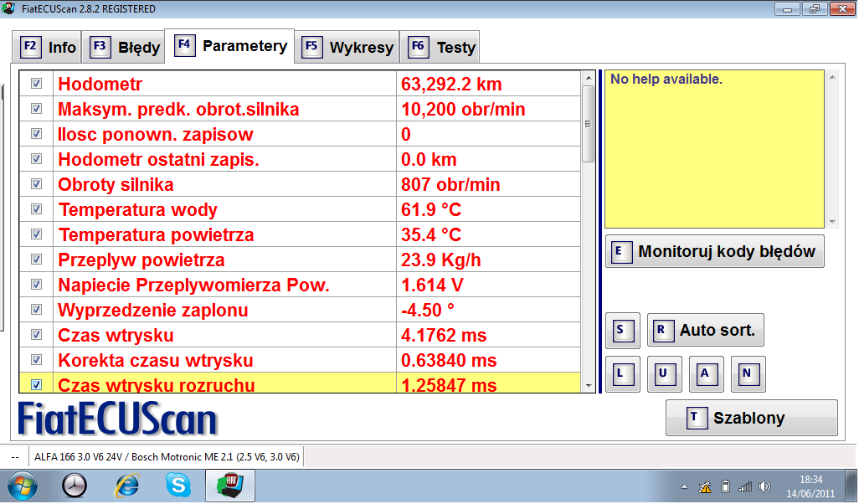Show hidden tray icons arrow
The width and height of the screenshot is (859, 504).
(684, 486)
